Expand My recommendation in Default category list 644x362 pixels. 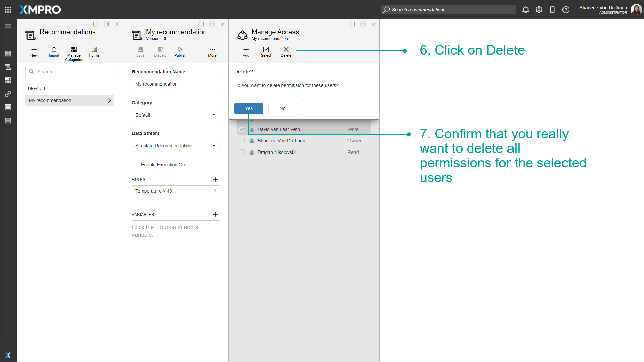pyautogui.click(x=109, y=100)
